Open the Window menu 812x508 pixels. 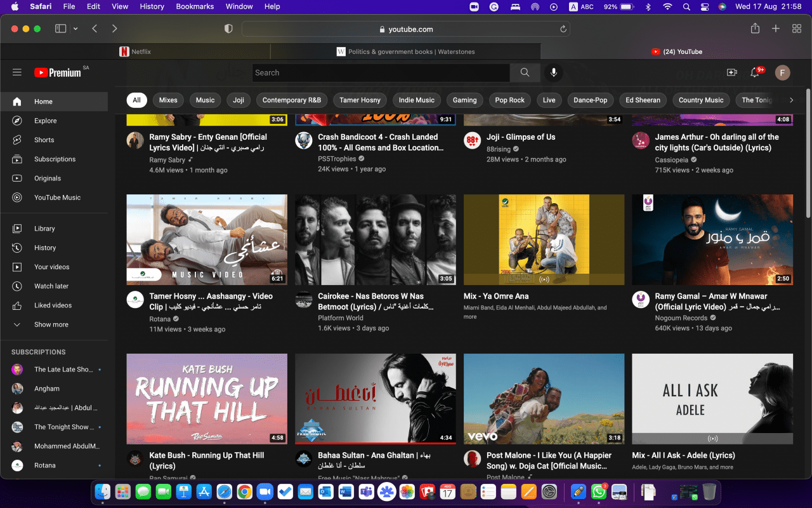tap(239, 6)
